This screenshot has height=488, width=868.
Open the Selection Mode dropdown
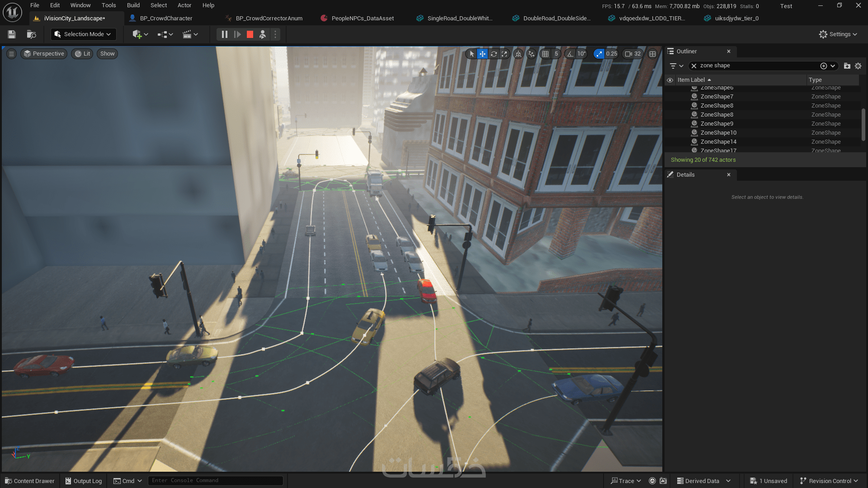tap(83, 34)
